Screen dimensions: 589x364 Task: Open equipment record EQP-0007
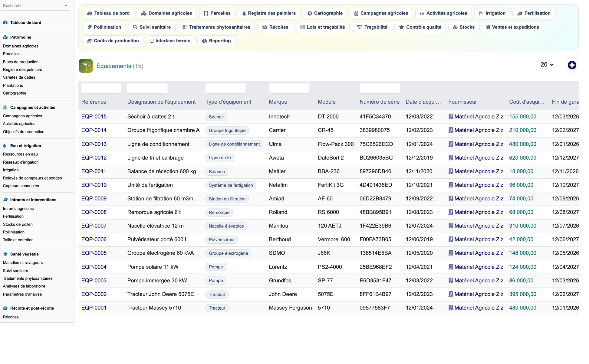94,226
